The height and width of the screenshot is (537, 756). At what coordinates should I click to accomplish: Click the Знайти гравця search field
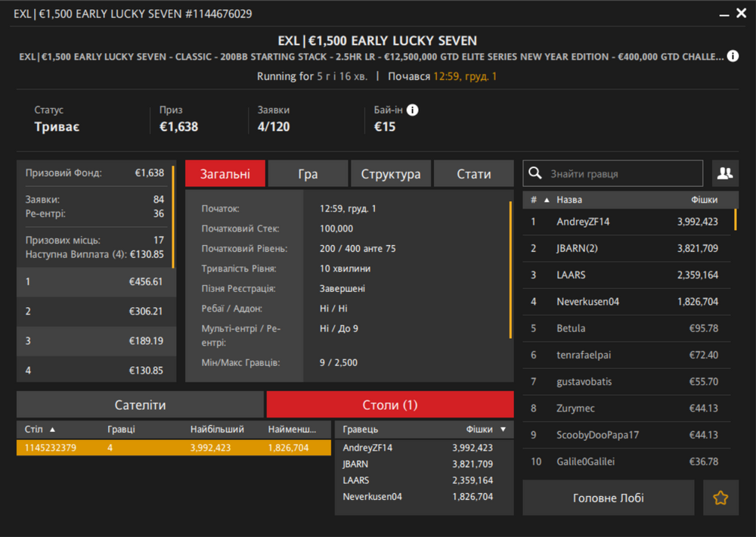620,173
